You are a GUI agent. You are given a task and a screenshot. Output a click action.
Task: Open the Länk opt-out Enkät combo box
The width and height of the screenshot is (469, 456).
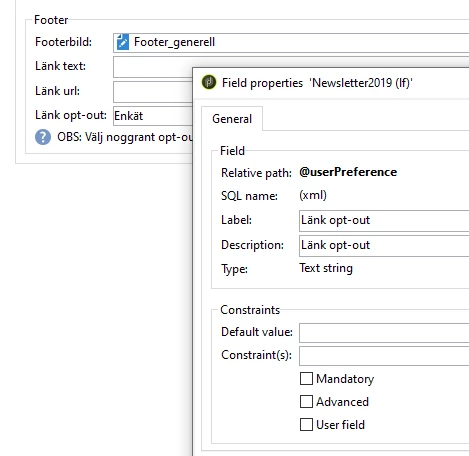(153, 116)
